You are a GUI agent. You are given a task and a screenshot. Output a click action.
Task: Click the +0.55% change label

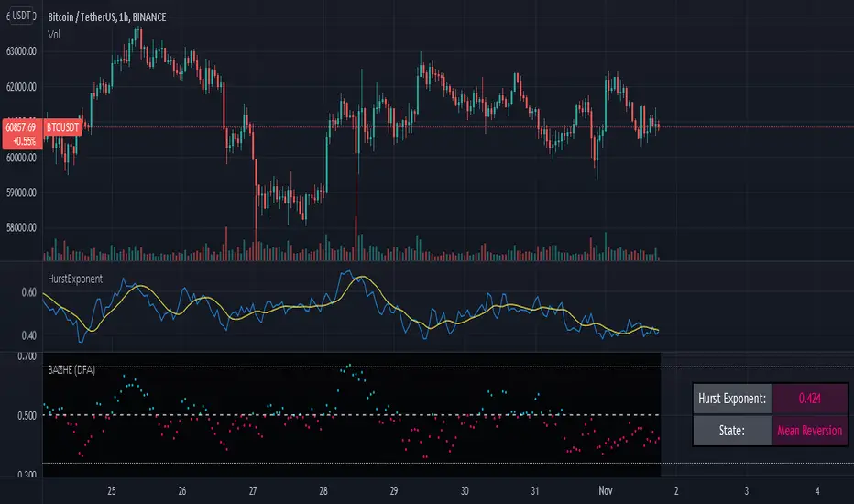pos(25,141)
